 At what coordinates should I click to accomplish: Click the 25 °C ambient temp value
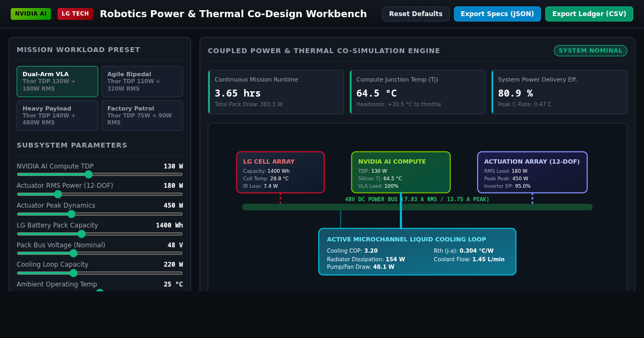[x=173, y=284]
